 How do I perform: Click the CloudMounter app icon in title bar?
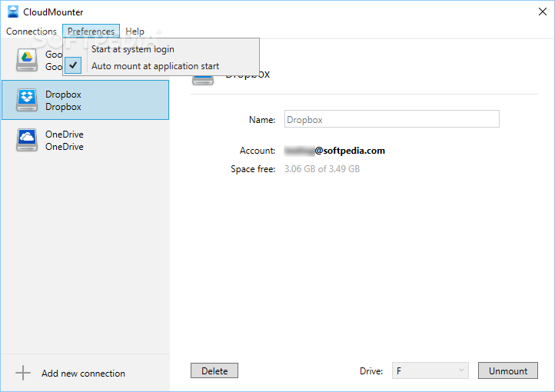click(12, 12)
